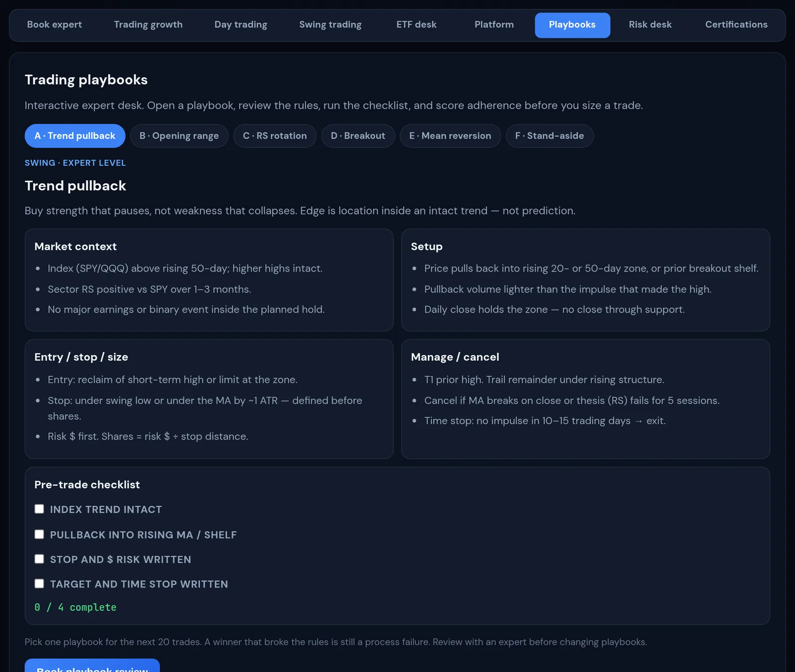795x672 pixels.
Task: Click the "Entry / stop / size" heading
Action: tap(81, 357)
